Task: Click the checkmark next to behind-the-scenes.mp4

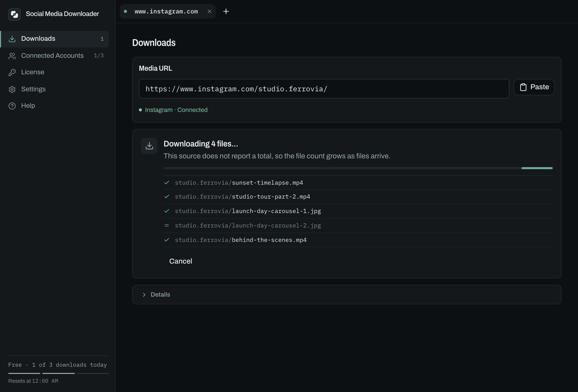Action: coord(167,240)
